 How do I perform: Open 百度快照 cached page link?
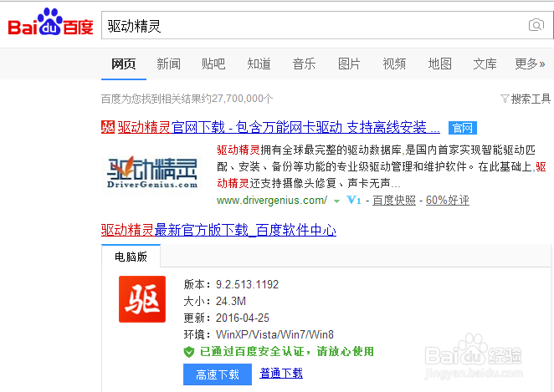[x=394, y=201]
